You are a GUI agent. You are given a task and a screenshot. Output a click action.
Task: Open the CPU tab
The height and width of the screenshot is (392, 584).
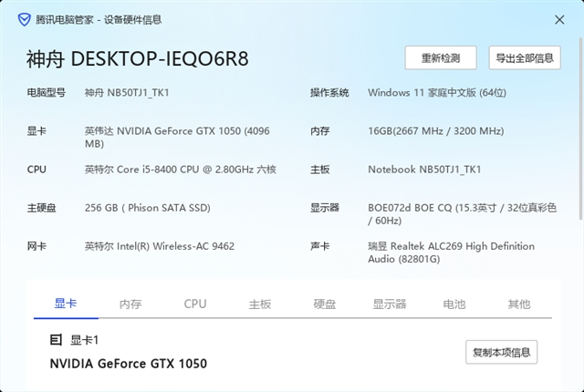pyautogui.click(x=195, y=304)
